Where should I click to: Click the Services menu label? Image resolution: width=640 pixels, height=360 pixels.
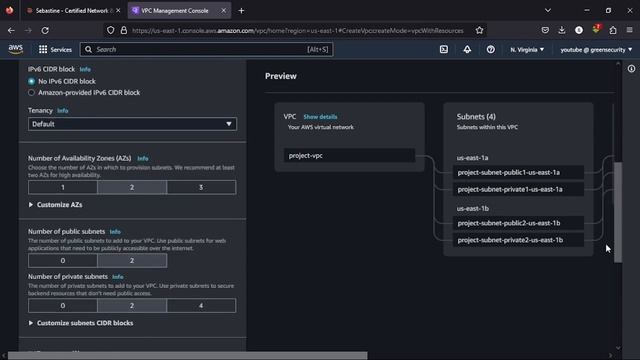[61, 49]
